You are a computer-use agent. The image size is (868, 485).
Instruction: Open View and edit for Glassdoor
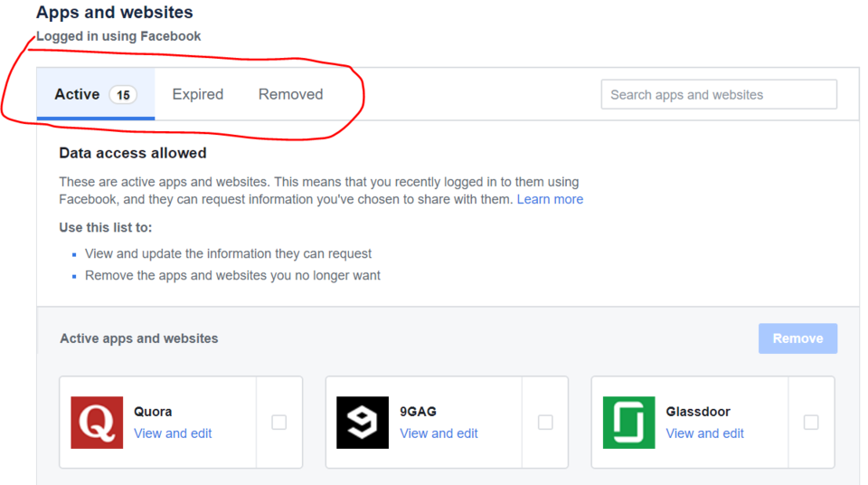point(704,433)
